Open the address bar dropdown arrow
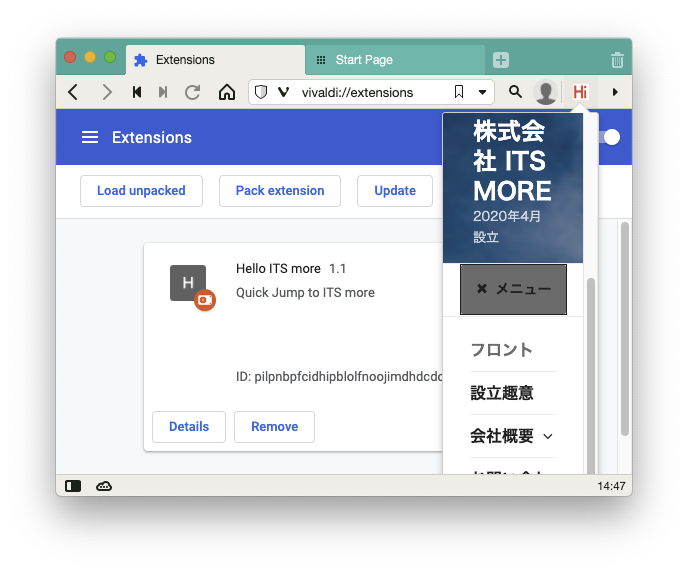Viewport: 688px width, 570px height. click(483, 92)
